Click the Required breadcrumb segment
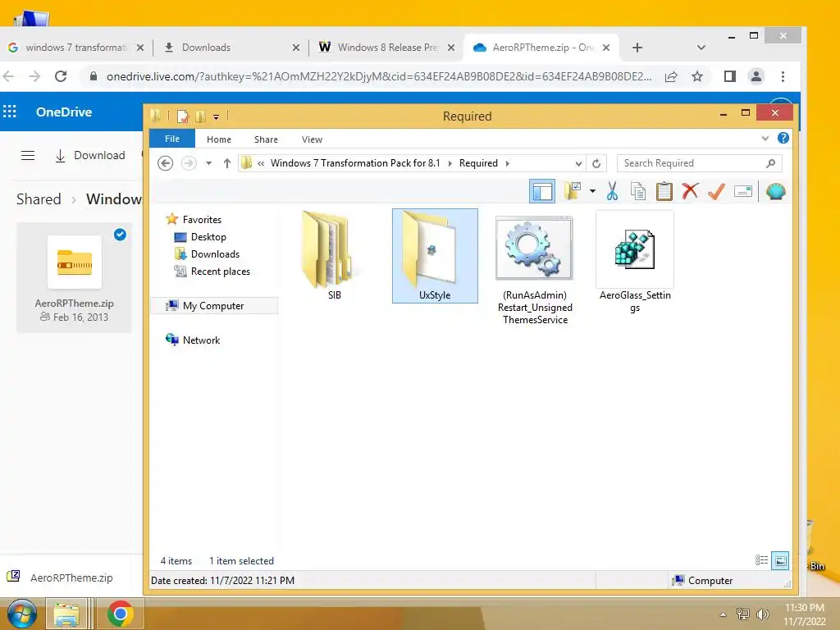 coord(478,163)
